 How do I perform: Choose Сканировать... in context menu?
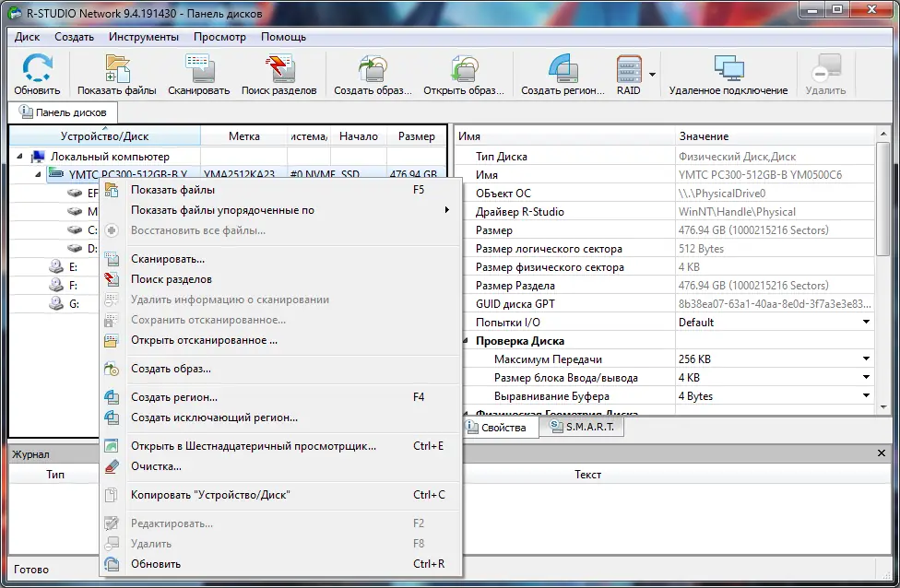(280, 259)
